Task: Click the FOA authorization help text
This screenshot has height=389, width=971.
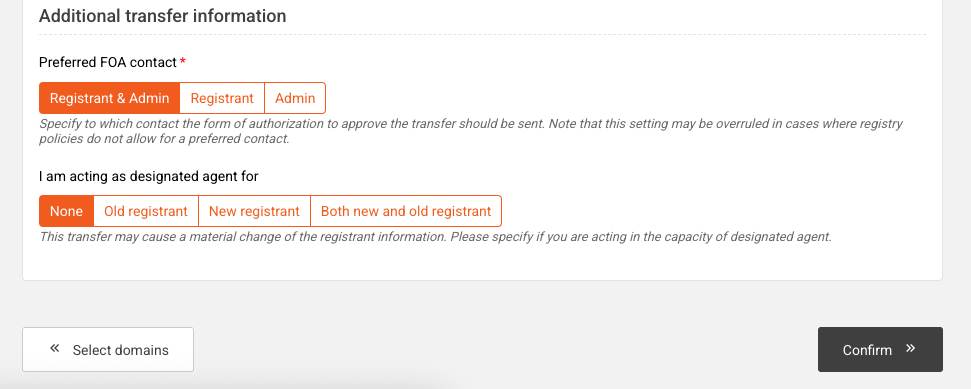Action: tap(471, 131)
